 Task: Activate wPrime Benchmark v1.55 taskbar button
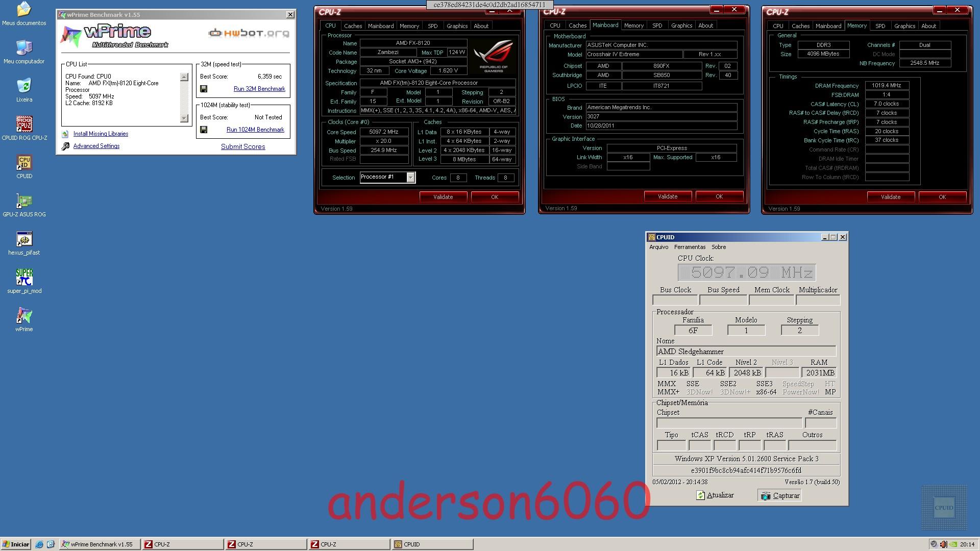click(100, 544)
